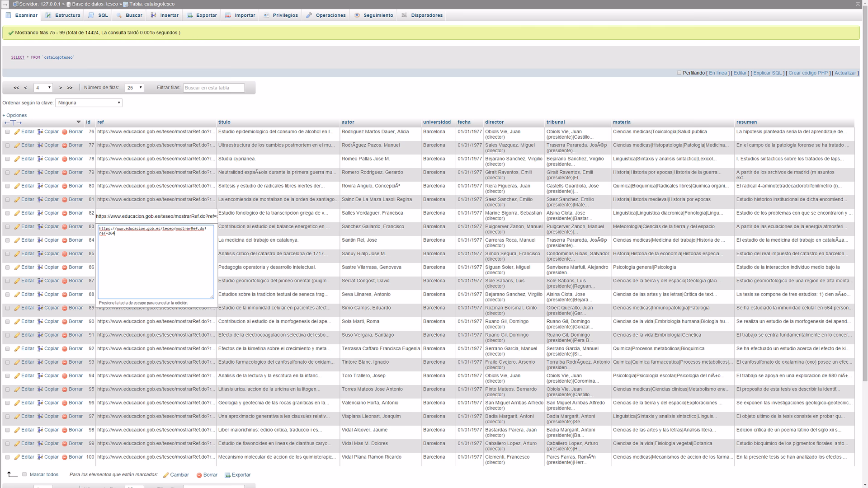Viewport: 868px width, 488px height.
Task: Open the Operaciones tab
Action: pos(326,15)
